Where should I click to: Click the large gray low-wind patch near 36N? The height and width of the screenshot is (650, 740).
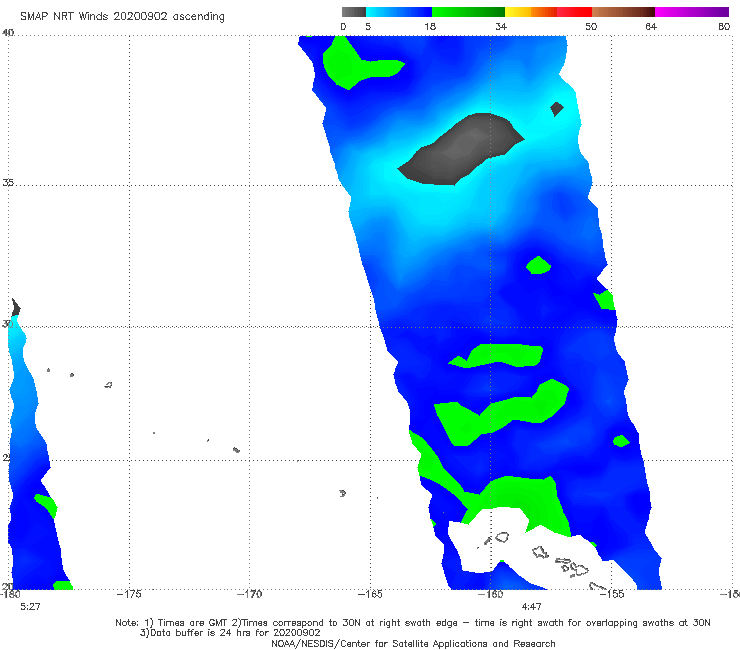[x=460, y=149]
